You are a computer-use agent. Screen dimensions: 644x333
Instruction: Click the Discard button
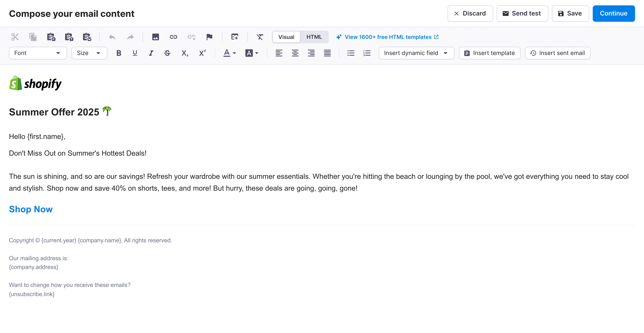pyautogui.click(x=470, y=14)
